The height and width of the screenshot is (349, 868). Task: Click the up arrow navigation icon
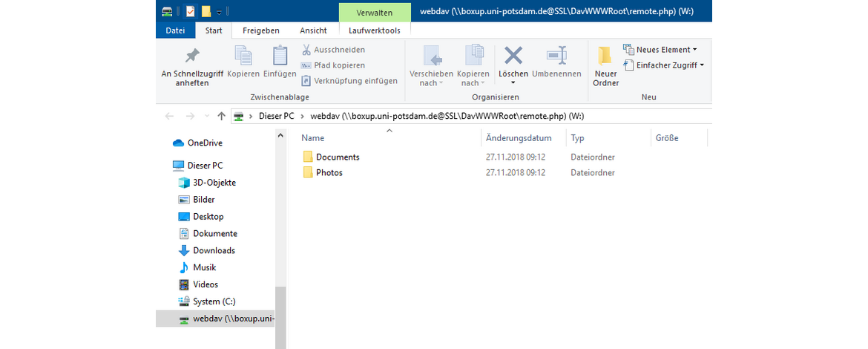(x=221, y=117)
